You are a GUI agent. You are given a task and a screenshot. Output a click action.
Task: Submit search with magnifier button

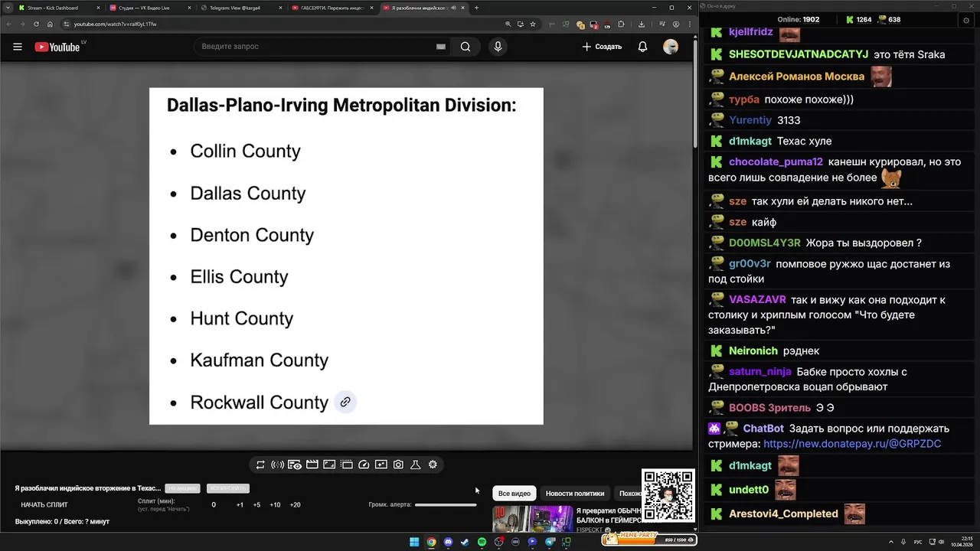coord(465,47)
